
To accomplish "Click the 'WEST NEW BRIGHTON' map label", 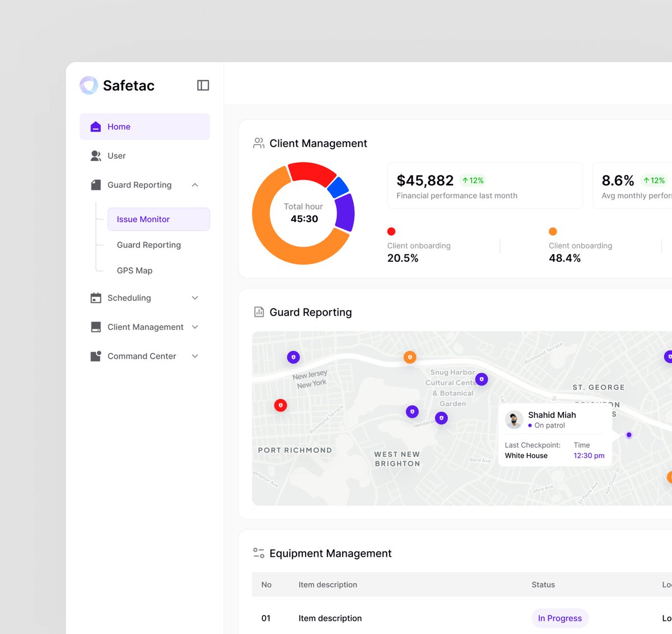I will pos(397,459).
